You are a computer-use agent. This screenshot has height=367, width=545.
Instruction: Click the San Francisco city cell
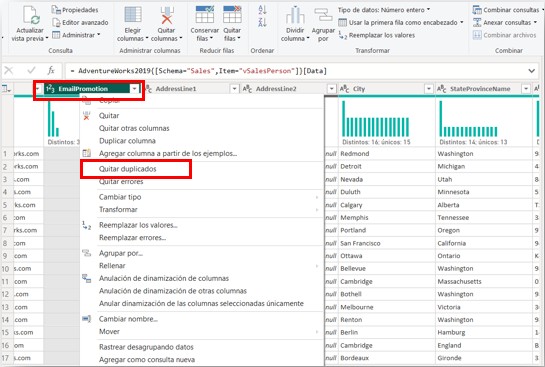[387, 243]
